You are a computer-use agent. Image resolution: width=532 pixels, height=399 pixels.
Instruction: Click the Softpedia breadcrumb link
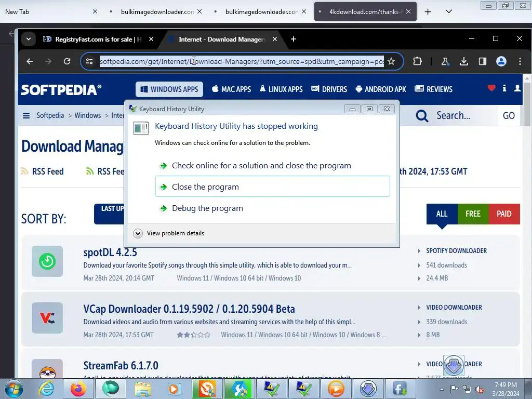pos(50,116)
